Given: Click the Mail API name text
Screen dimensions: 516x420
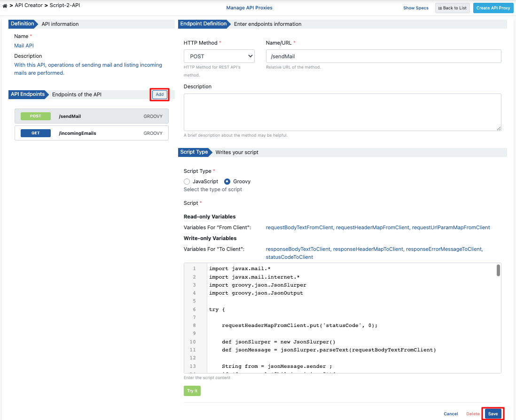Looking at the screenshot, I should pos(24,46).
